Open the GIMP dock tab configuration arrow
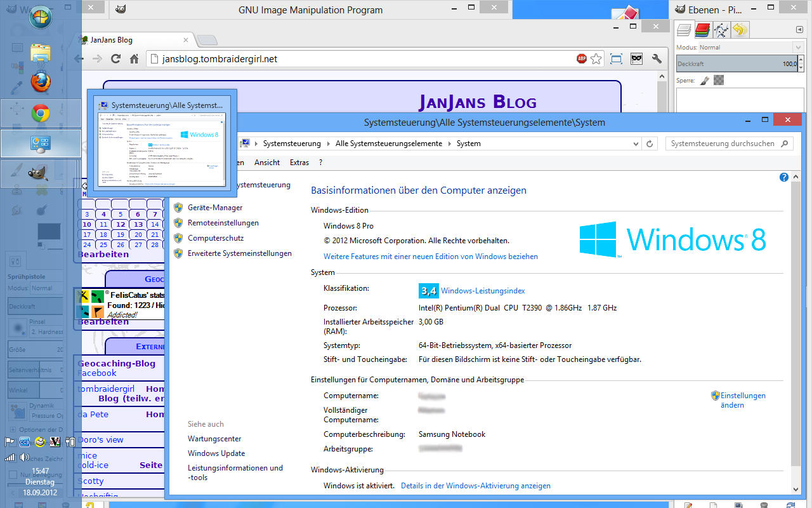The width and height of the screenshot is (812, 508). [x=799, y=29]
